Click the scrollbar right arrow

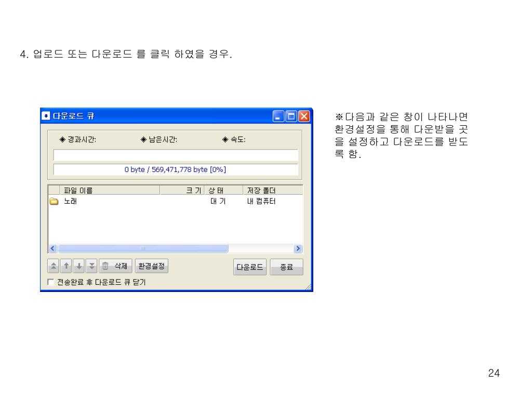tap(298, 249)
